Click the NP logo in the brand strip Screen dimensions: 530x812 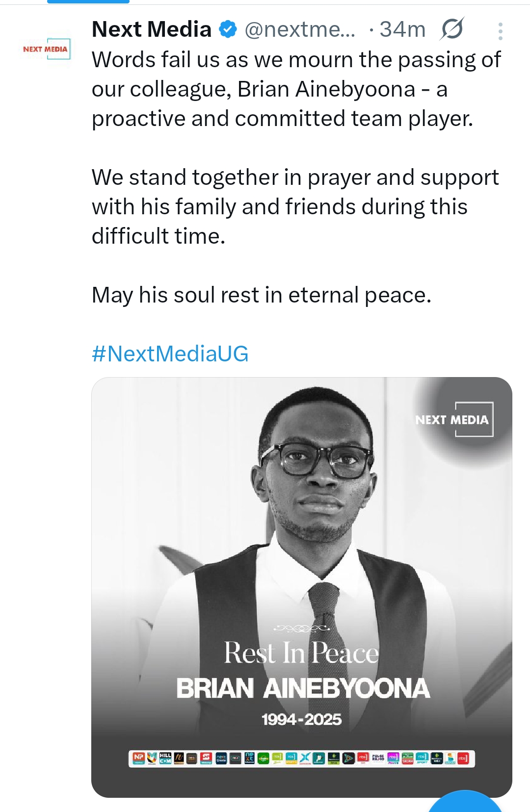(138, 758)
